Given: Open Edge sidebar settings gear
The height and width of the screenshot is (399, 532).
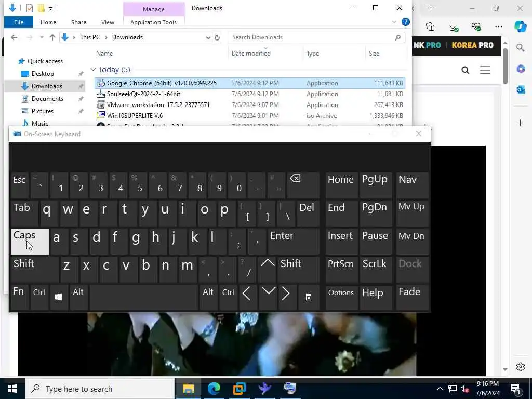Looking at the screenshot, I should pos(521,367).
